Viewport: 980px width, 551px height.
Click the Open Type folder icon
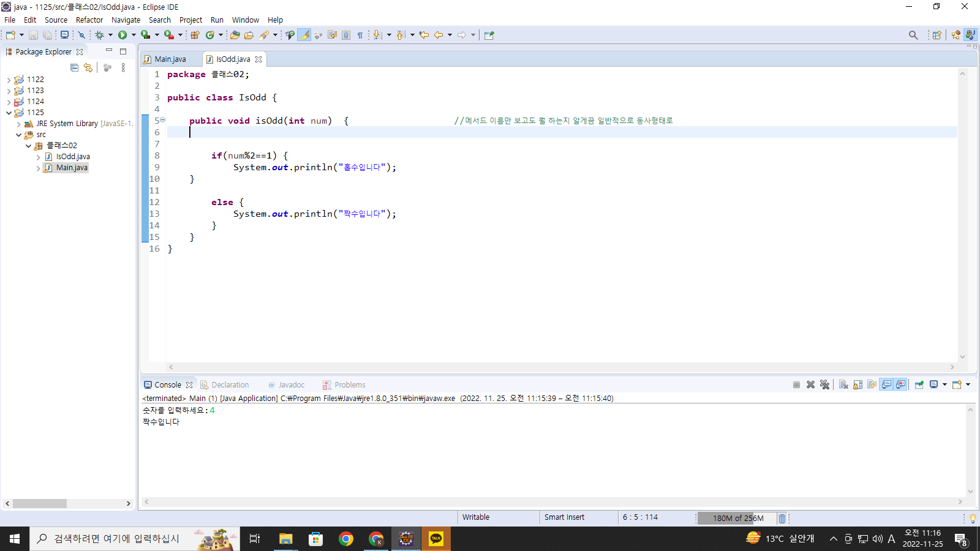pyautogui.click(x=235, y=35)
